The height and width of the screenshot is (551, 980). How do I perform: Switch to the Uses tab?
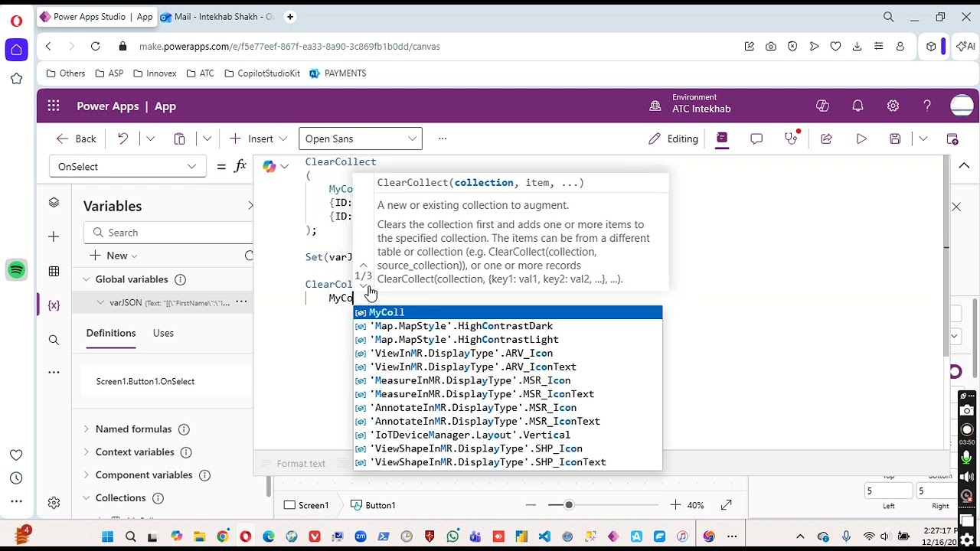(x=163, y=333)
